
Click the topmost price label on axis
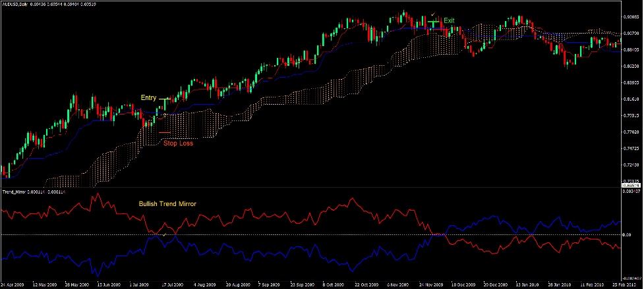tap(631, 16)
